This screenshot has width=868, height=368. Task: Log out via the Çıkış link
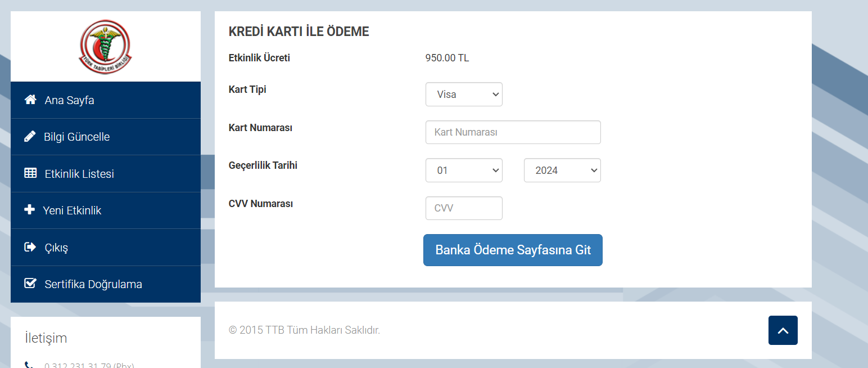(56, 248)
